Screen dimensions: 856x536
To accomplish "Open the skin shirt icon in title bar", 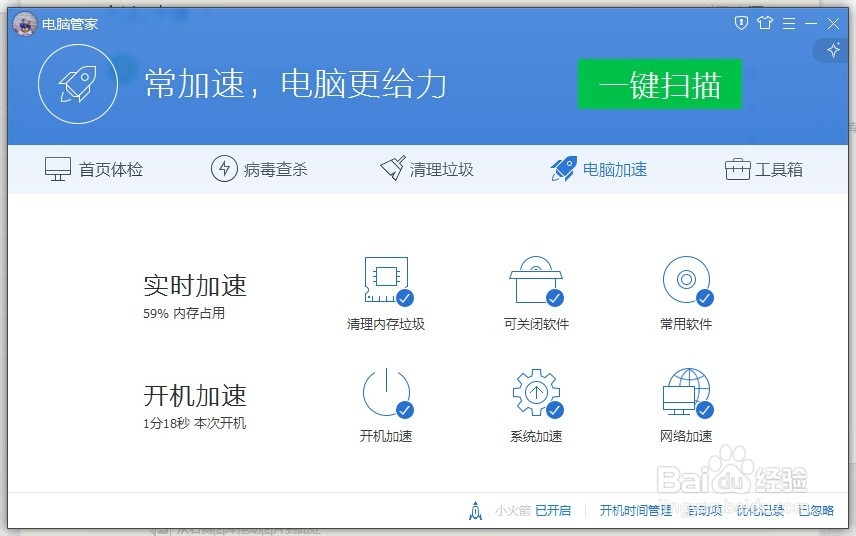I will tap(765, 23).
